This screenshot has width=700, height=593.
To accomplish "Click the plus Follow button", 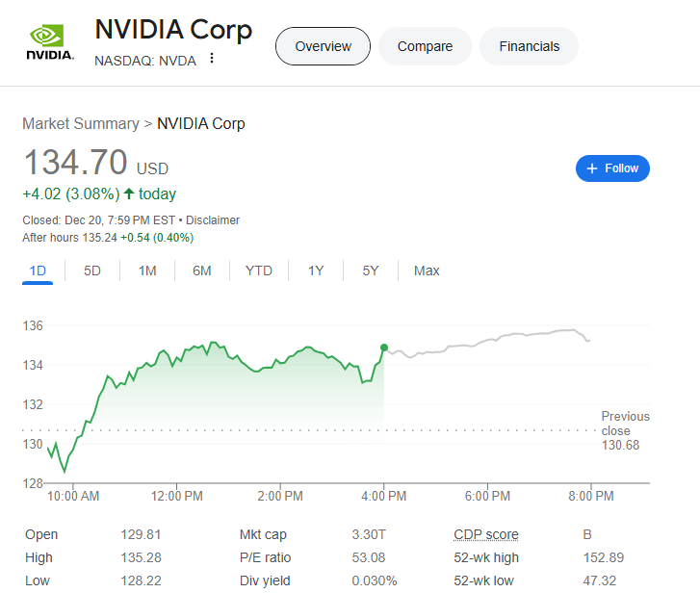I will click(x=612, y=168).
